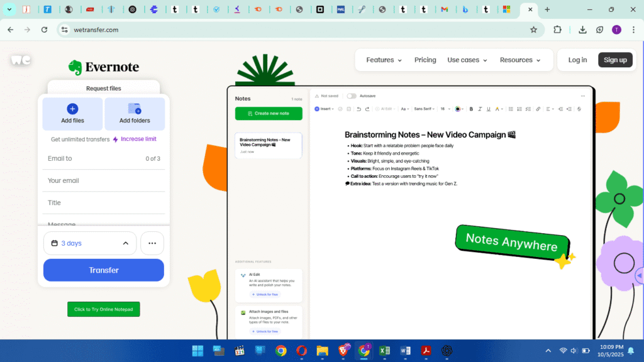The width and height of the screenshot is (644, 362).
Task: Apply italic formatting in the note toolbar
Action: click(x=480, y=109)
